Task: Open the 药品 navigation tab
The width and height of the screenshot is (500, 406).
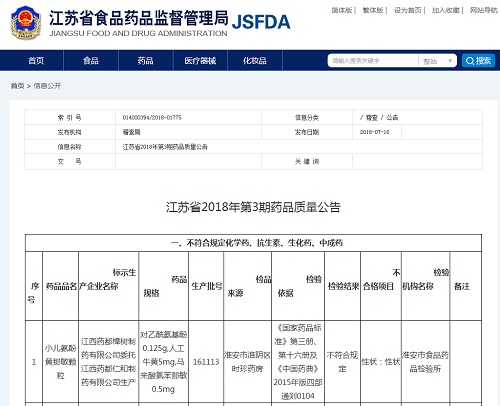Action: click(146, 61)
